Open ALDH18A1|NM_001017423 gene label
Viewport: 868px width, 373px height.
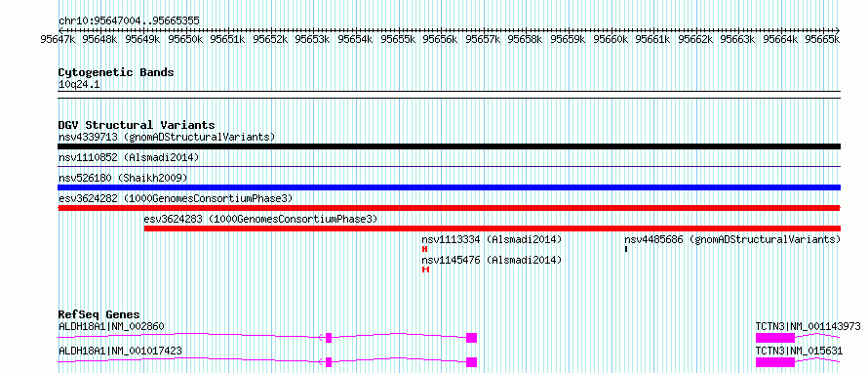[x=120, y=351]
